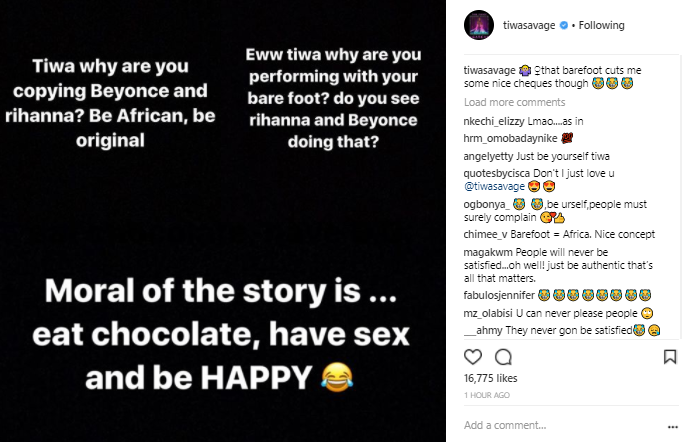This screenshot has width=682, height=442.
Task: Open angelyetty commenter profile
Action: point(492,157)
